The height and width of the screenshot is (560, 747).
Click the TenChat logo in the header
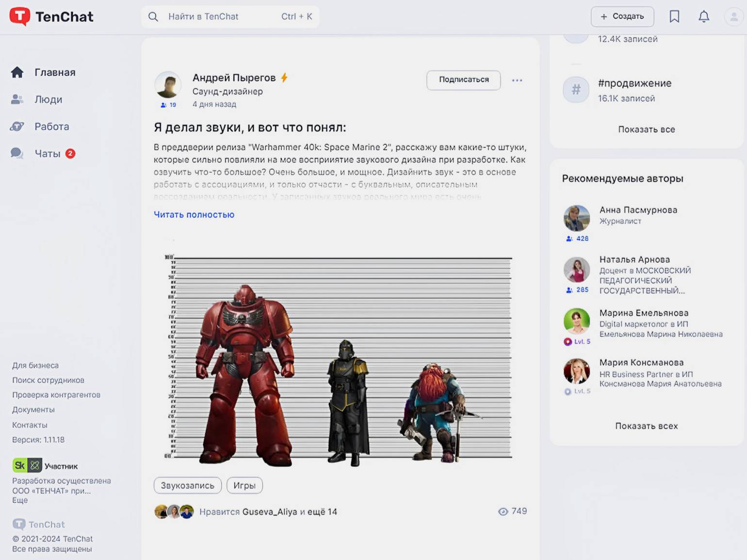coord(51,16)
